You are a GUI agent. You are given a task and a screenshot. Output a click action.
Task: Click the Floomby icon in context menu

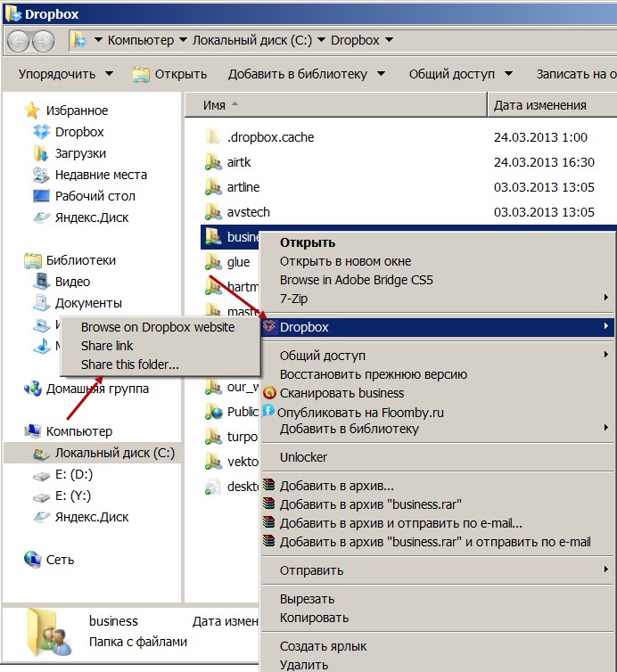pyautogui.click(x=268, y=410)
